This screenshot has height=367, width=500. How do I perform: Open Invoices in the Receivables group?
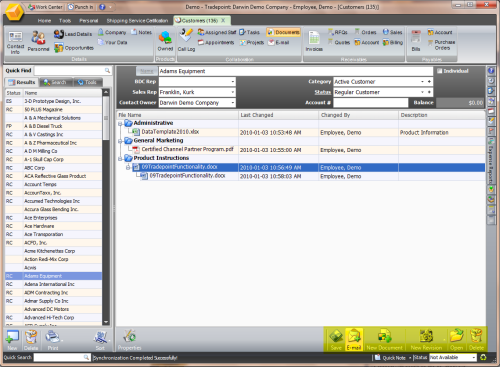click(x=314, y=41)
